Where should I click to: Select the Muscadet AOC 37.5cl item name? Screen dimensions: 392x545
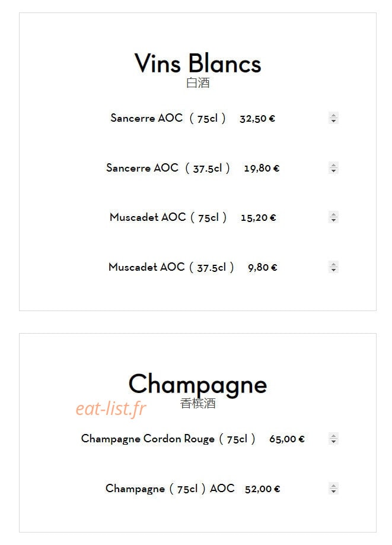(x=171, y=267)
